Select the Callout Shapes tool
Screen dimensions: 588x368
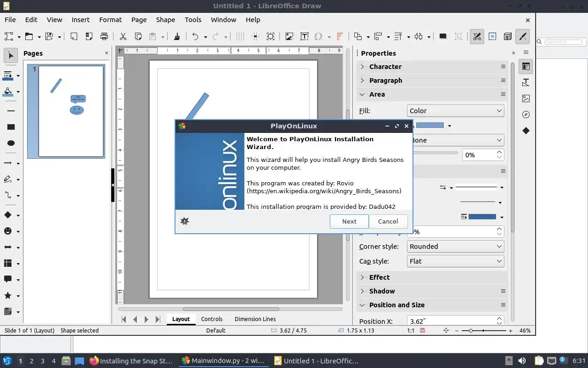pyautogui.click(x=8, y=280)
